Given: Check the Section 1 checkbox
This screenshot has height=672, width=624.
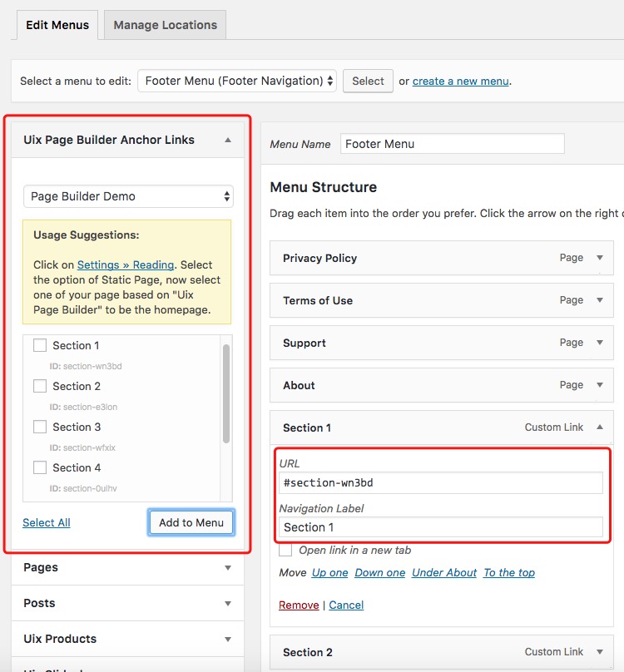Looking at the screenshot, I should pyautogui.click(x=40, y=345).
